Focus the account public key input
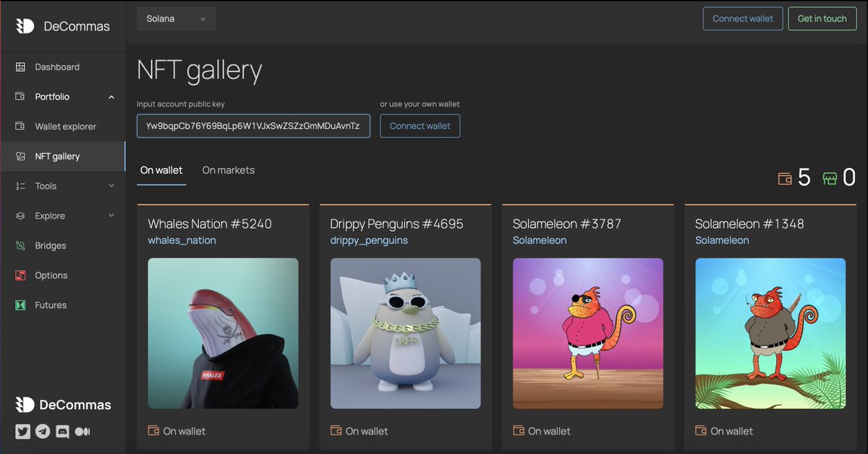This screenshot has width=868, height=454. pyautogui.click(x=253, y=126)
